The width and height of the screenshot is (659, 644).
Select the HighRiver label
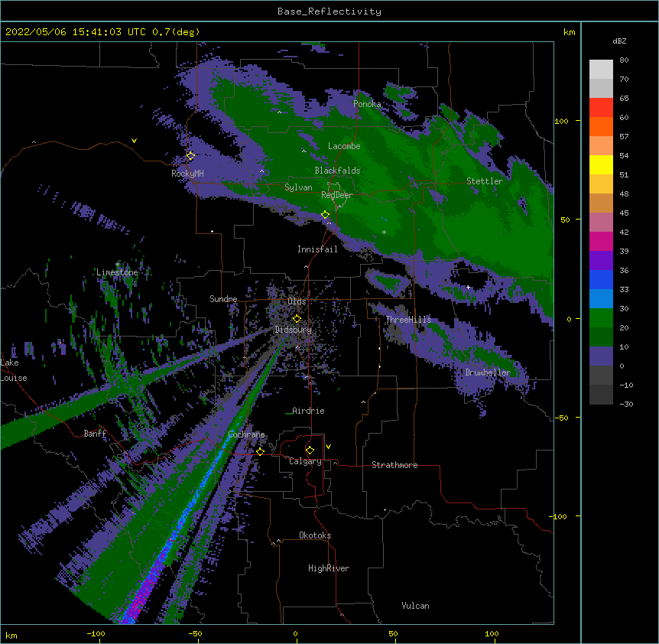click(329, 568)
